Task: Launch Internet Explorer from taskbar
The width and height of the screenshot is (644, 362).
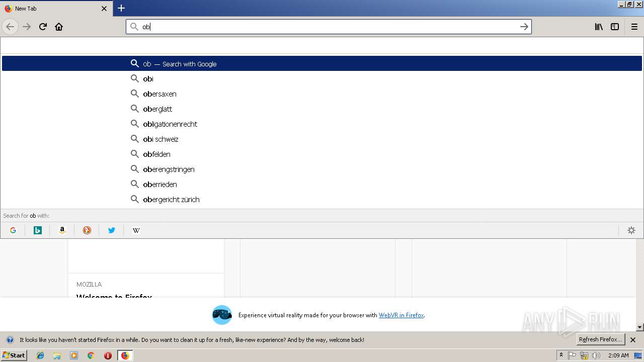Action: 40,355
